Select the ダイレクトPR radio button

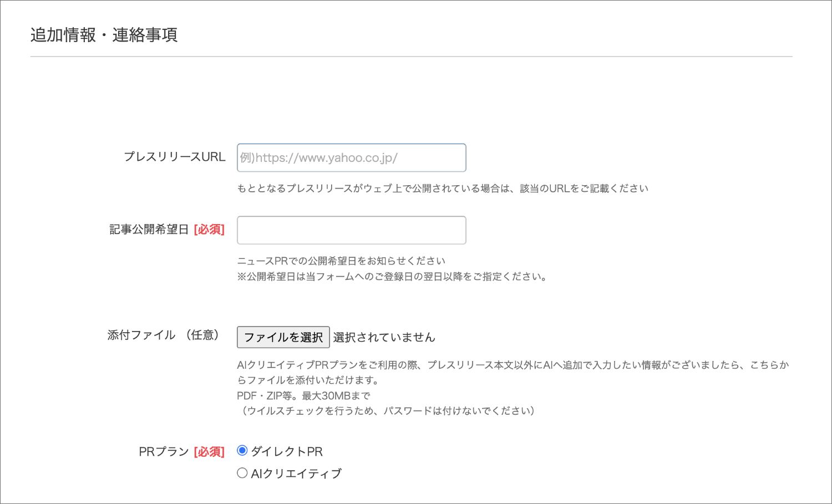pyautogui.click(x=242, y=451)
